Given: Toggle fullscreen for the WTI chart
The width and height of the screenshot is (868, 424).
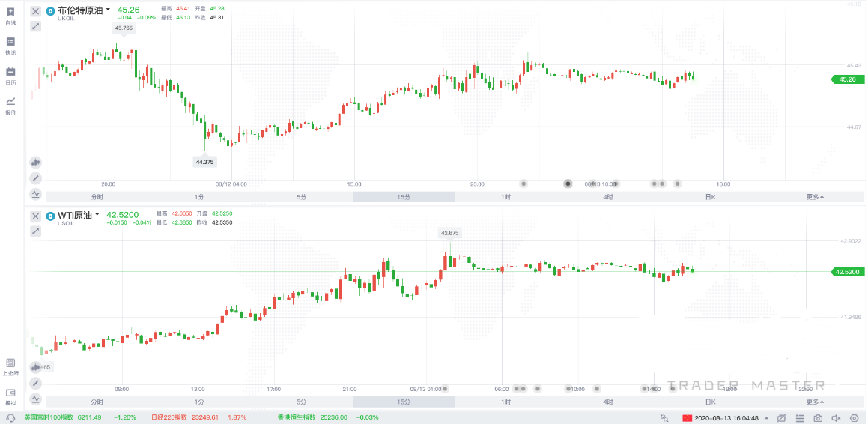Looking at the screenshot, I should coord(35,231).
